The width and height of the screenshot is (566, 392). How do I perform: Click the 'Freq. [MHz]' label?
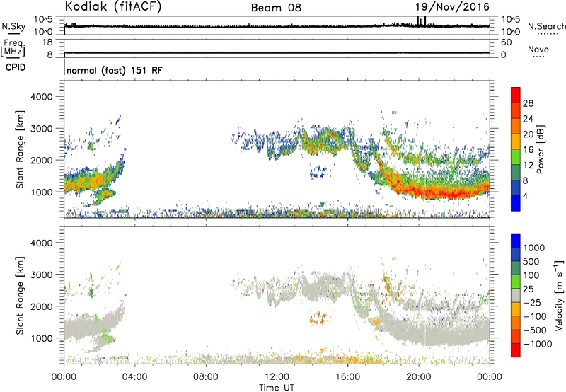pos(13,47)
